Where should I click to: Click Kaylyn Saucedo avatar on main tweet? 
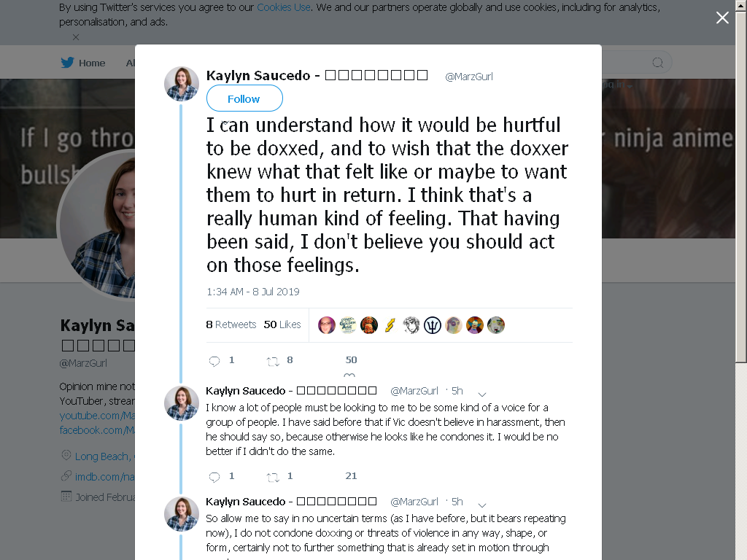click(x=182, y=84)
